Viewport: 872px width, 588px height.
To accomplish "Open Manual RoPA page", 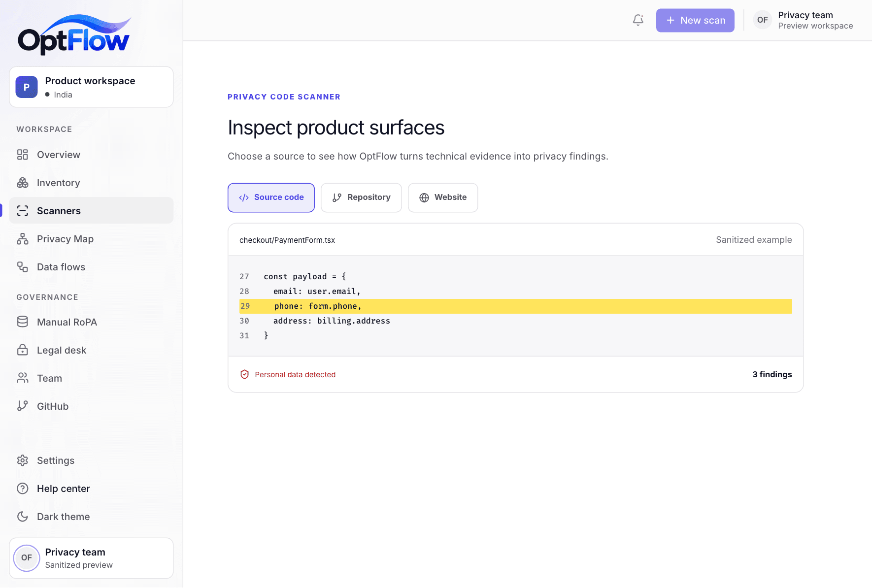I will 91,322.
